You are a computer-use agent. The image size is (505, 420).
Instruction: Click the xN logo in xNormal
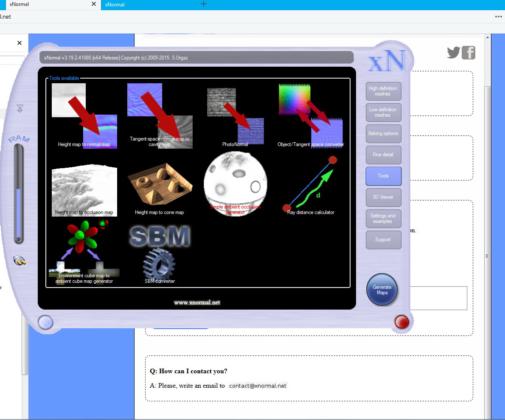tap(386, 61)
